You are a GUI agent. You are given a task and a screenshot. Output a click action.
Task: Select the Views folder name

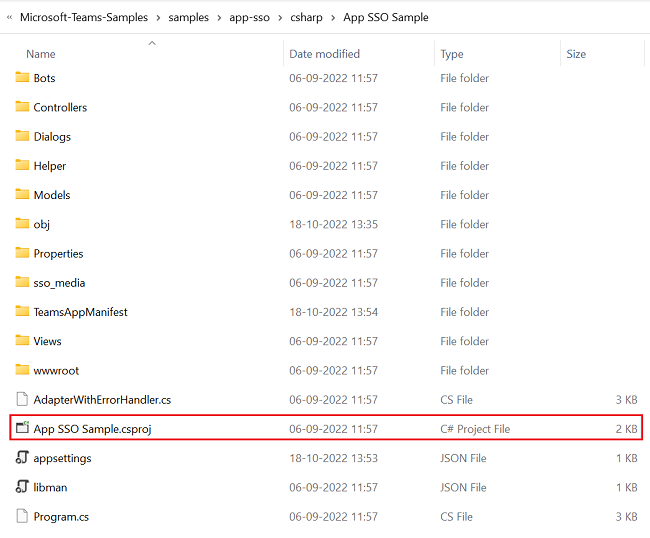pos(47,341)
